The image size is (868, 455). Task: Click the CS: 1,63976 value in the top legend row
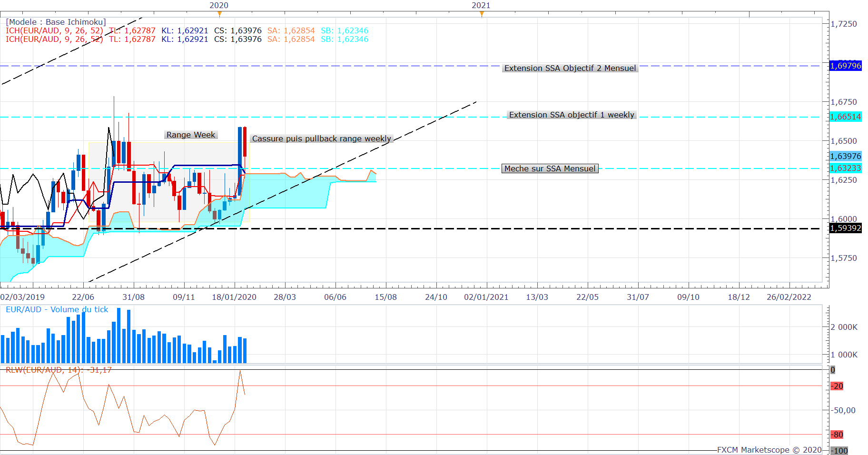coord(238,30)
